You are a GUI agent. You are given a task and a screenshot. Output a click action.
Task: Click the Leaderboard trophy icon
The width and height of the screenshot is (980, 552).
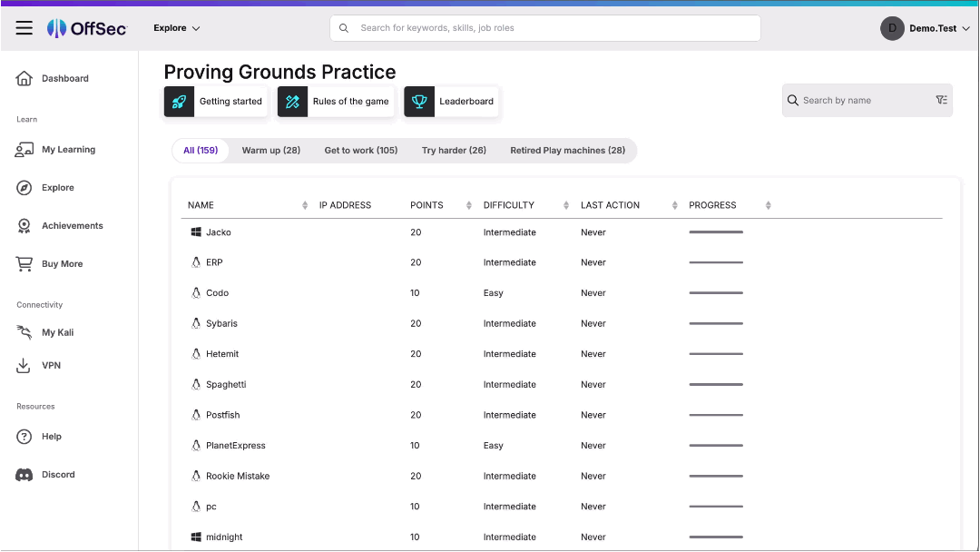(x=419, y=102)
